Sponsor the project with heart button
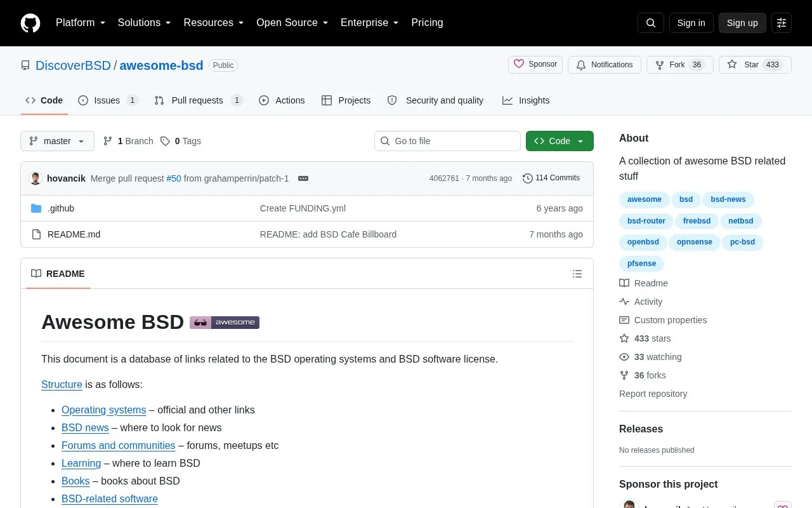 coord(535,65)
